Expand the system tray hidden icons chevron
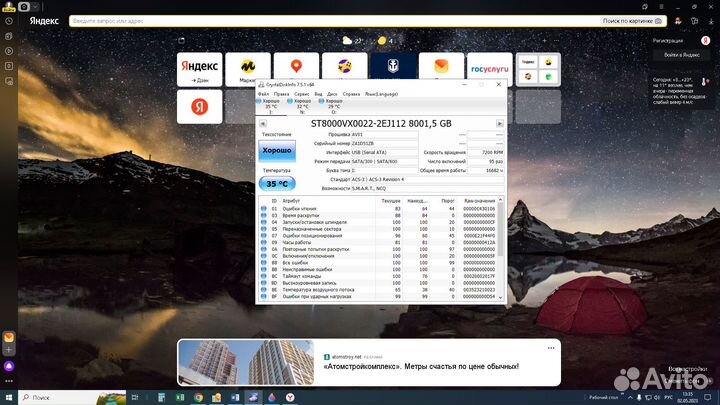 [630, 398]
